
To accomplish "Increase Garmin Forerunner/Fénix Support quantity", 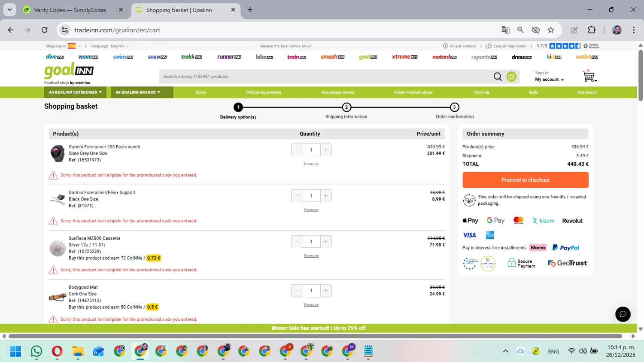I will coord(326,196).
